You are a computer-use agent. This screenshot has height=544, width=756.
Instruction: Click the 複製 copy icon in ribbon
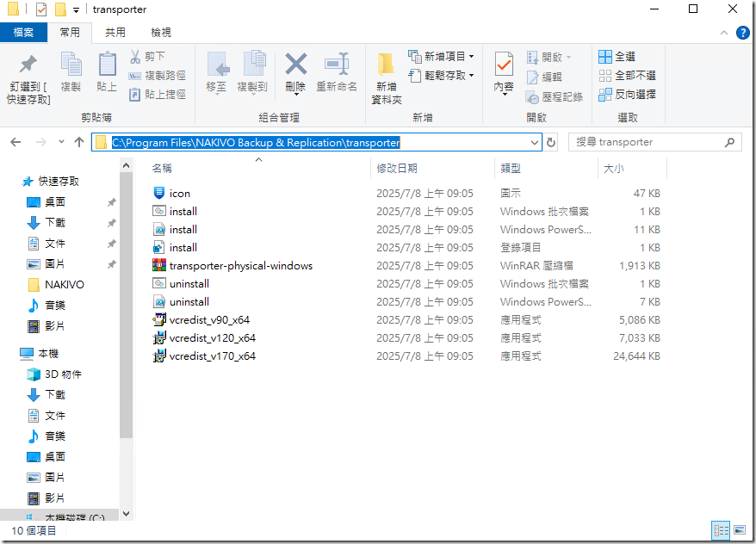(x=71, y=65)
